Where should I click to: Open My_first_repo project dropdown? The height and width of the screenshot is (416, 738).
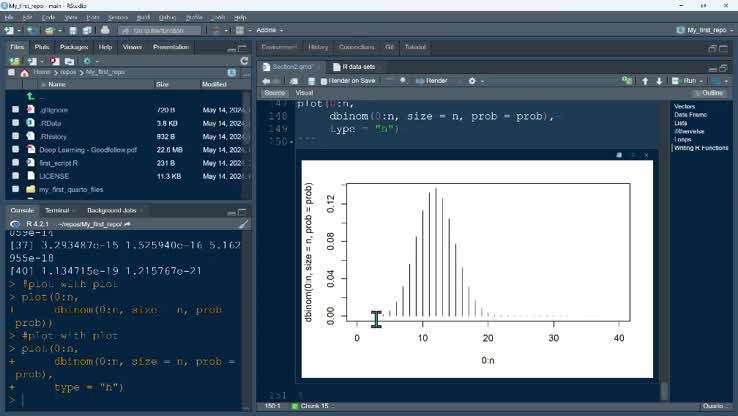(x=704, y=30)
